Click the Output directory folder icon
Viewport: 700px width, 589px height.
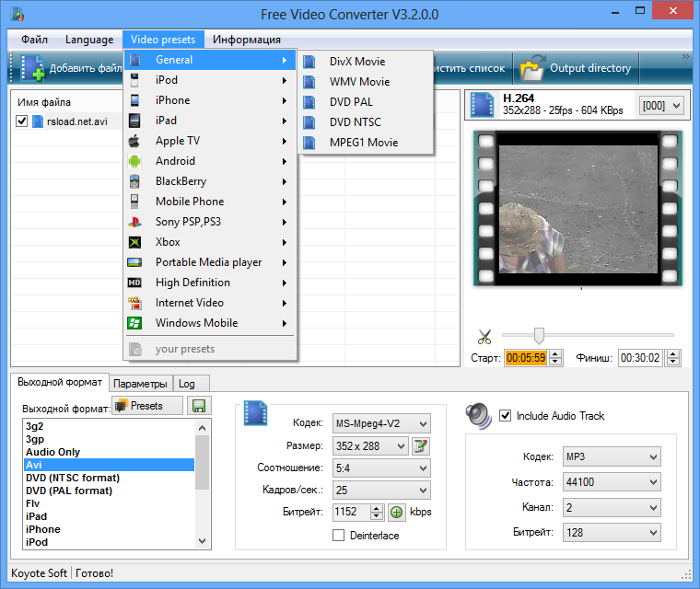coord(532,68)
